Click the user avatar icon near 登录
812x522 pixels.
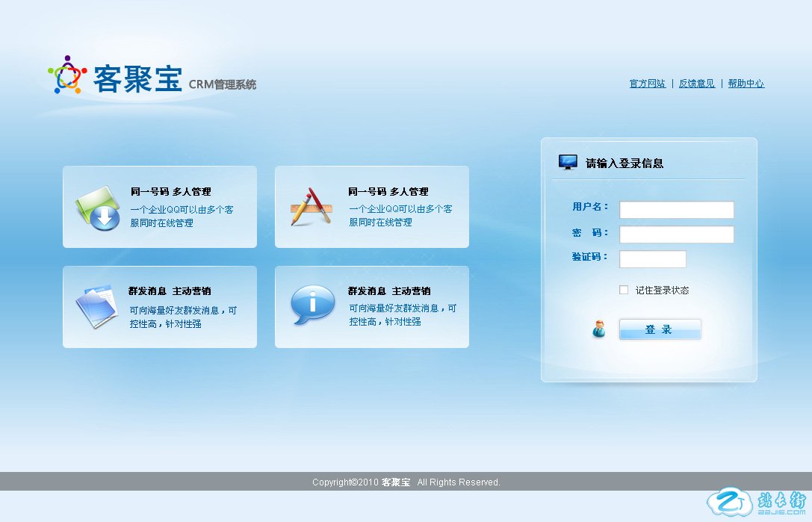click(599, 329)
